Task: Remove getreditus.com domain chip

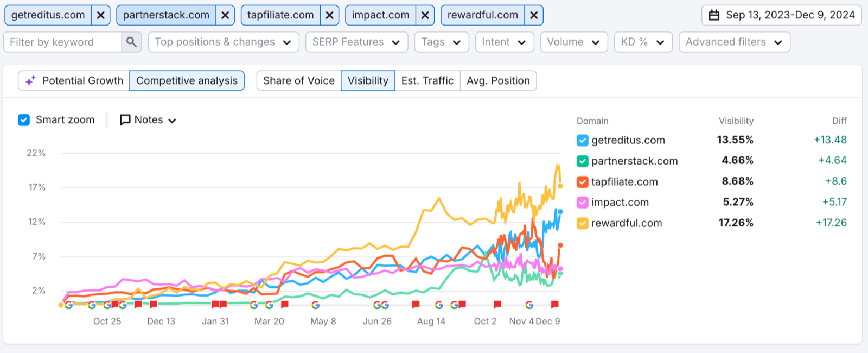Action: (x=100, y=15)
